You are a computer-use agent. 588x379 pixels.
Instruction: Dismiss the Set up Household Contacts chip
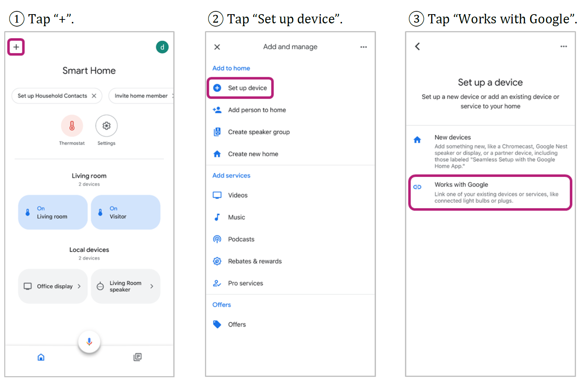click(x=94, y=96)
